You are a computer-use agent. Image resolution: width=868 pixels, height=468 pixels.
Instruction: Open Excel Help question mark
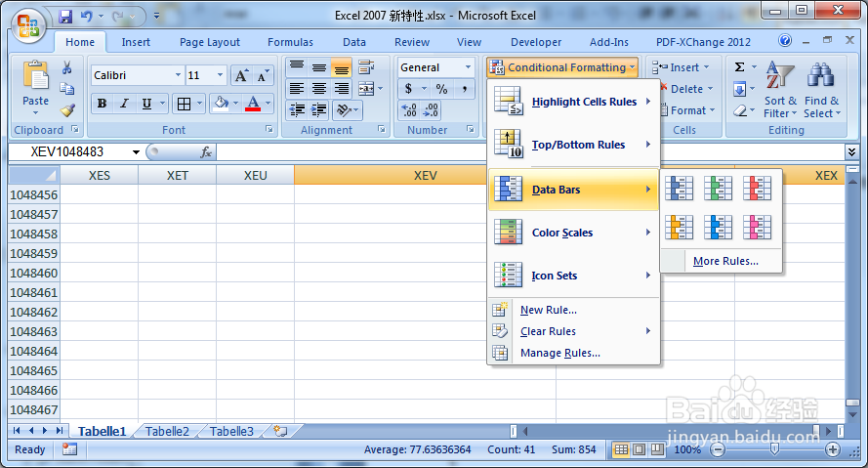point(784,40)
